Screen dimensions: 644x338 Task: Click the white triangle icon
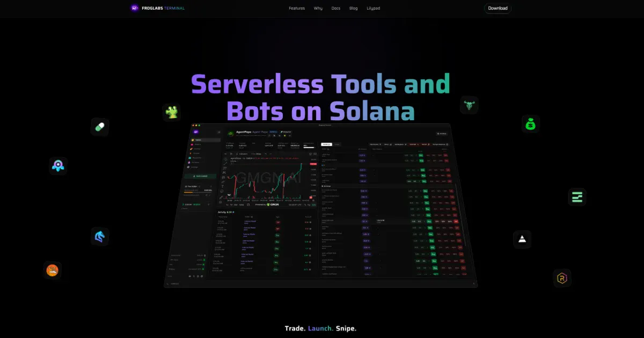click(522, 239)
